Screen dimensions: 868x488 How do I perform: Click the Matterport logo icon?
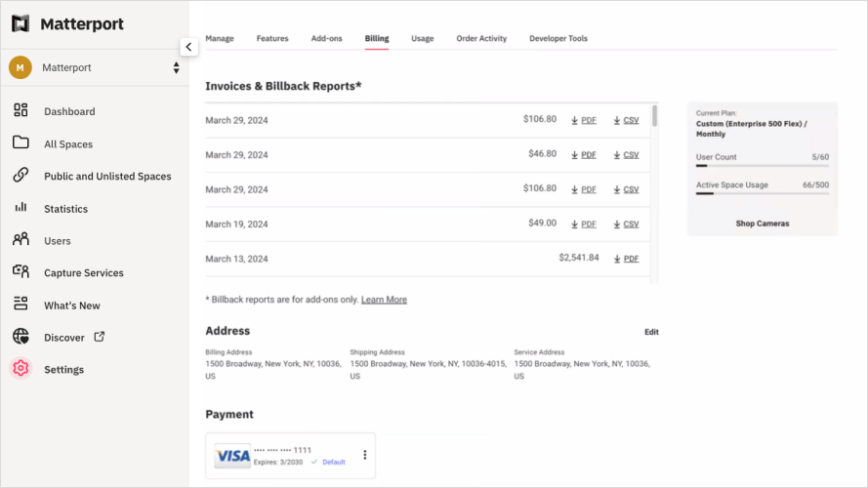tap(21, 23)
